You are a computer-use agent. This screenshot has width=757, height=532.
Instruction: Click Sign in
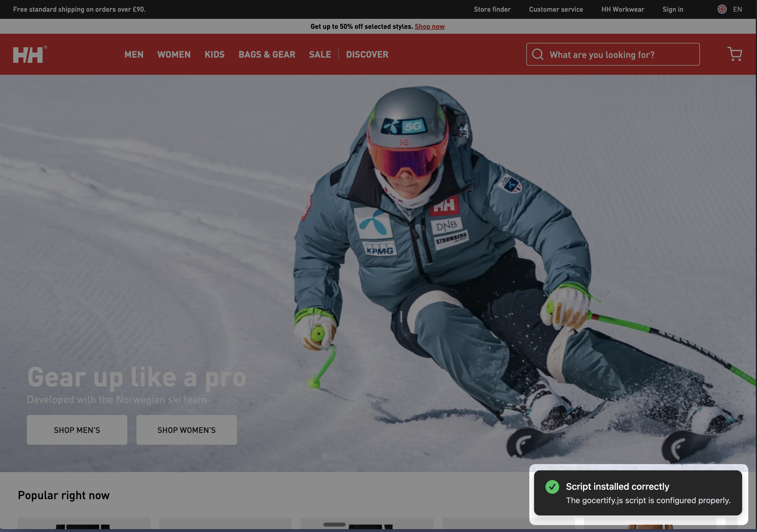[x=673, y=9]
